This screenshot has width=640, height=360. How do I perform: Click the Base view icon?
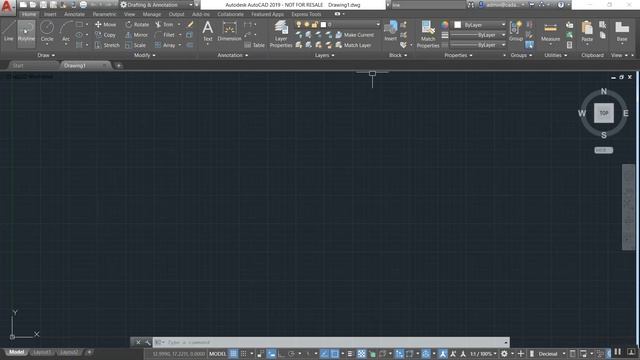pos(622,32)
